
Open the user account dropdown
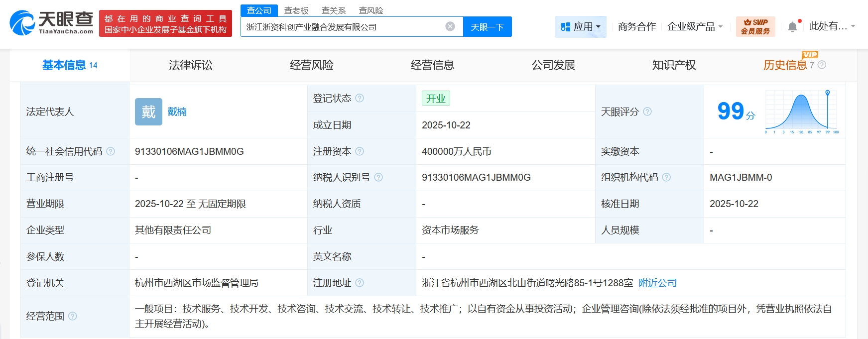832,26
